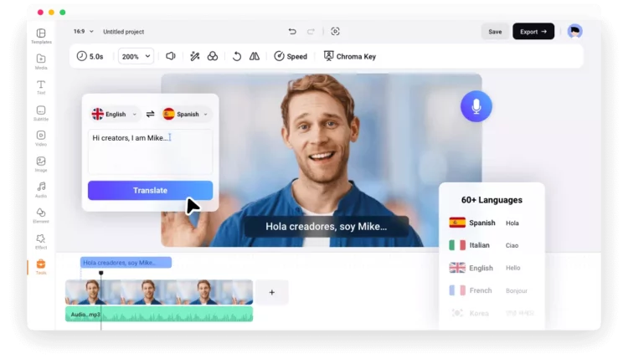Open the Templates panel in sidebar
Viewport: 628px width, 364px height.
(x=41, y=35)
